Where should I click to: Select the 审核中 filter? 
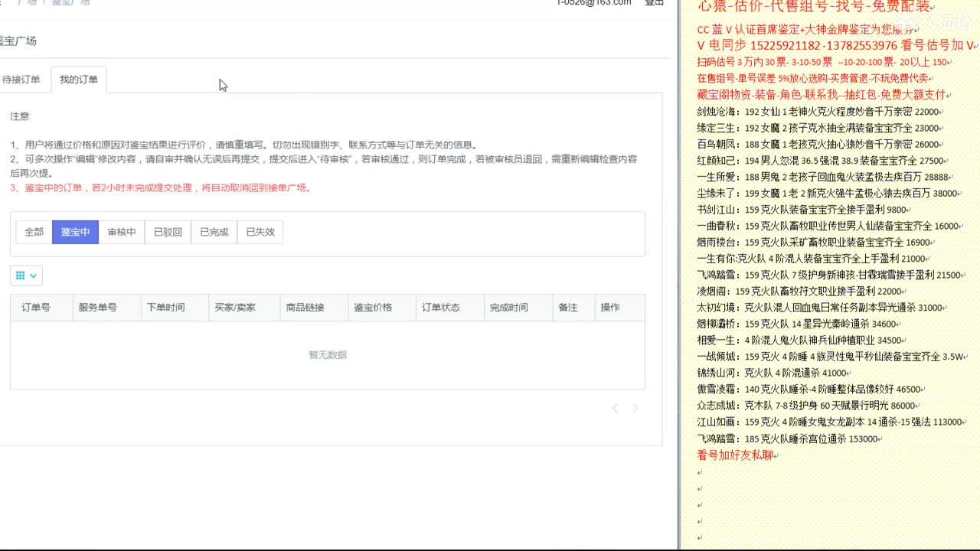point(121,232)
